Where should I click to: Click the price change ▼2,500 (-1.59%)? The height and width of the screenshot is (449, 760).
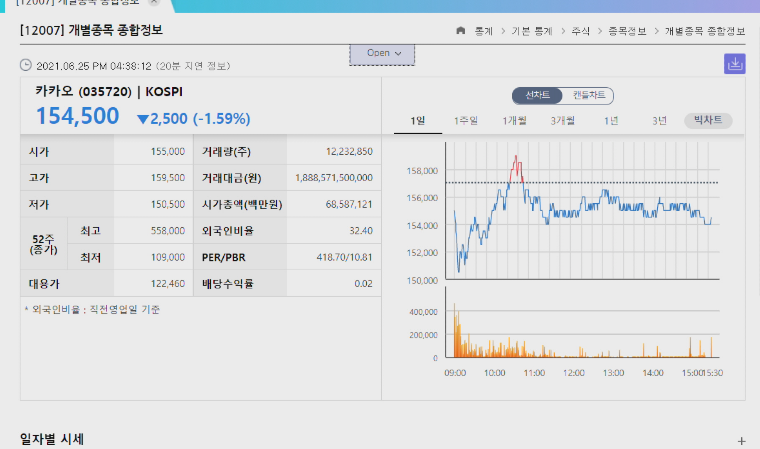pos(194,119)
